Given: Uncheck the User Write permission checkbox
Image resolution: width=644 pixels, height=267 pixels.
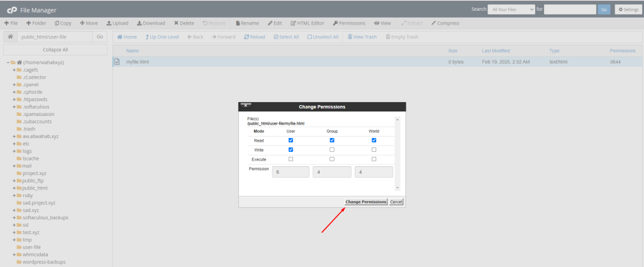Looking at the screenshot, I should 291,150.
